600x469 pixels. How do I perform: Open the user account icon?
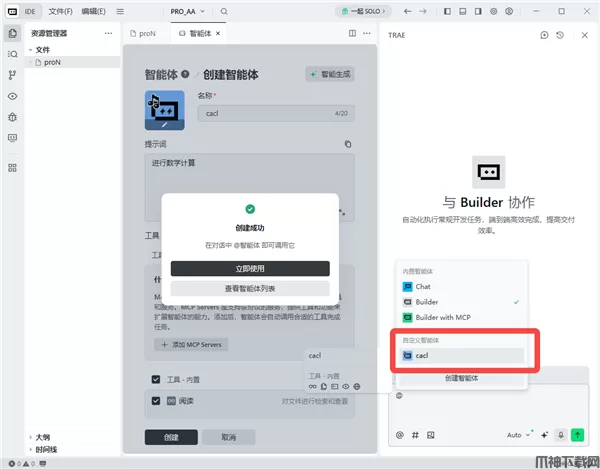[509, 11]
